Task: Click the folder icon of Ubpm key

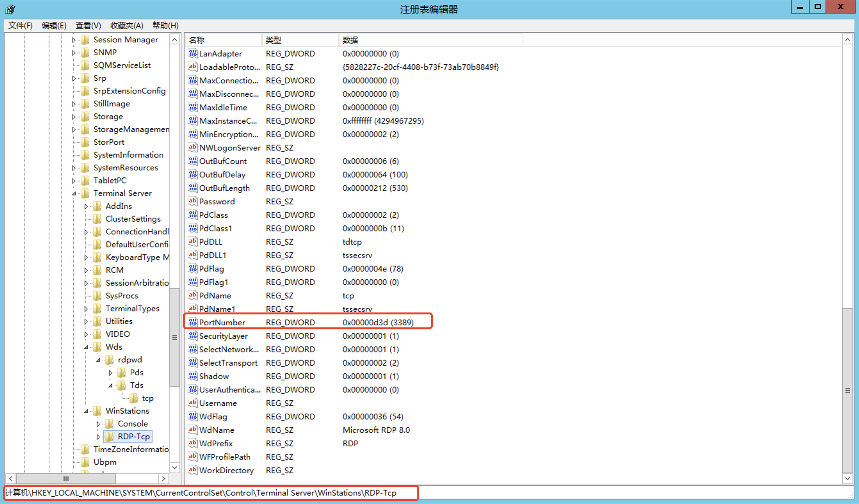Action: [85, 462]
